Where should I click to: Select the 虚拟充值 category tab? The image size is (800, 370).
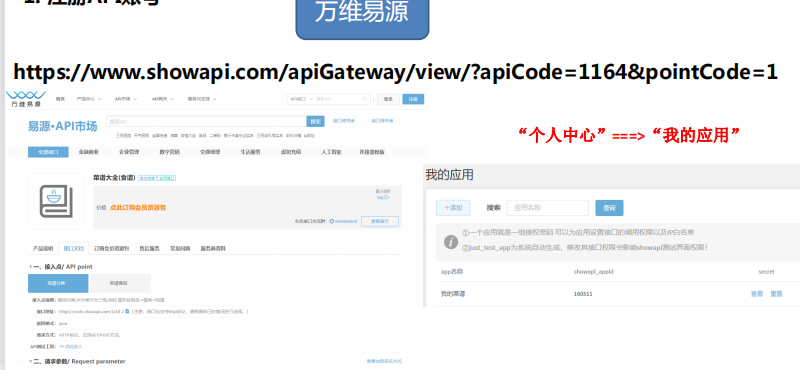[291, 152]
